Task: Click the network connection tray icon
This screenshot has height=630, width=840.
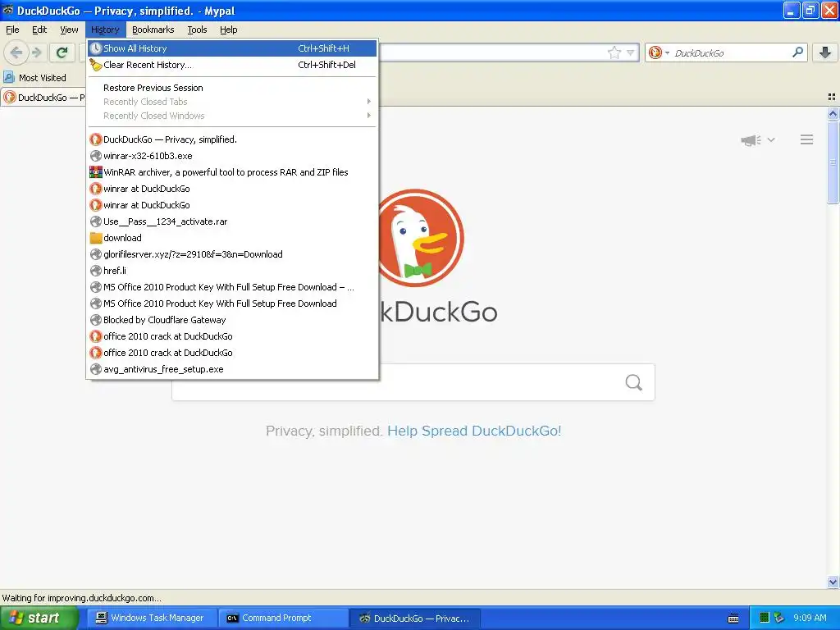Action: click(778, 618)
